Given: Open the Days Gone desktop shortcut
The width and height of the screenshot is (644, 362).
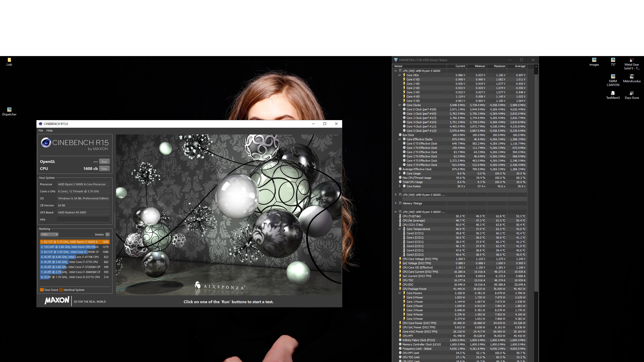Looking at the screenshot, I should 632,93.
